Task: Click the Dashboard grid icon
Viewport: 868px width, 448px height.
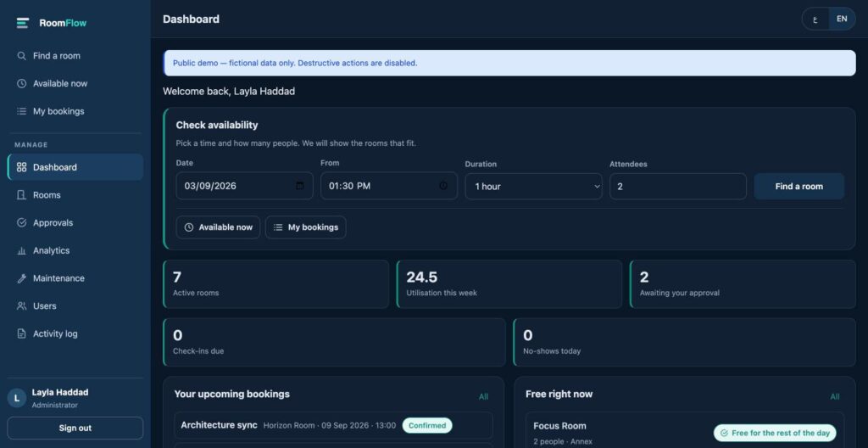Action: [x=21, y=167]
